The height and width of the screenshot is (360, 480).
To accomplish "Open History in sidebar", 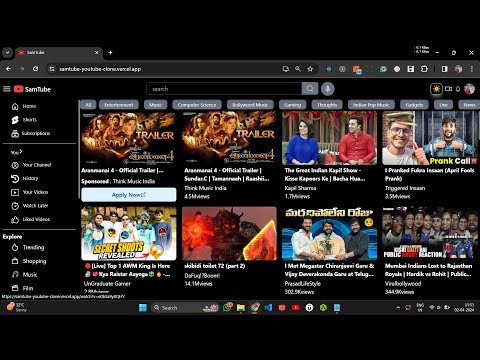I will pos(25,179).
